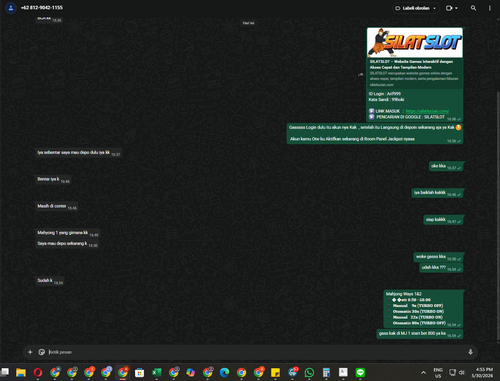
Task: Open the emoji picker icon
Action: (x=42, y=352)
